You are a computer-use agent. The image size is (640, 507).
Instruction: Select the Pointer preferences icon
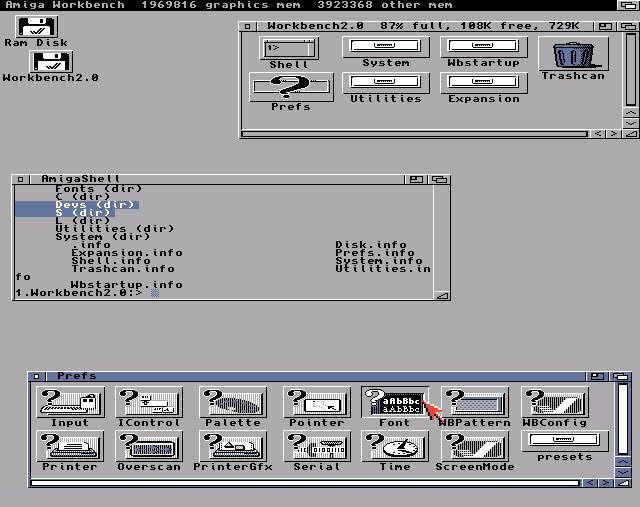[317, 402]
